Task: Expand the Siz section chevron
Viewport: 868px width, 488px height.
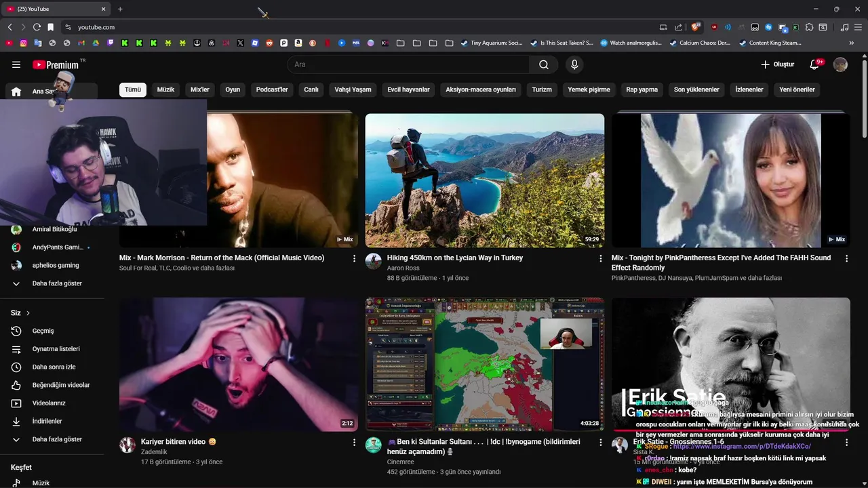Action: [28, 313]
